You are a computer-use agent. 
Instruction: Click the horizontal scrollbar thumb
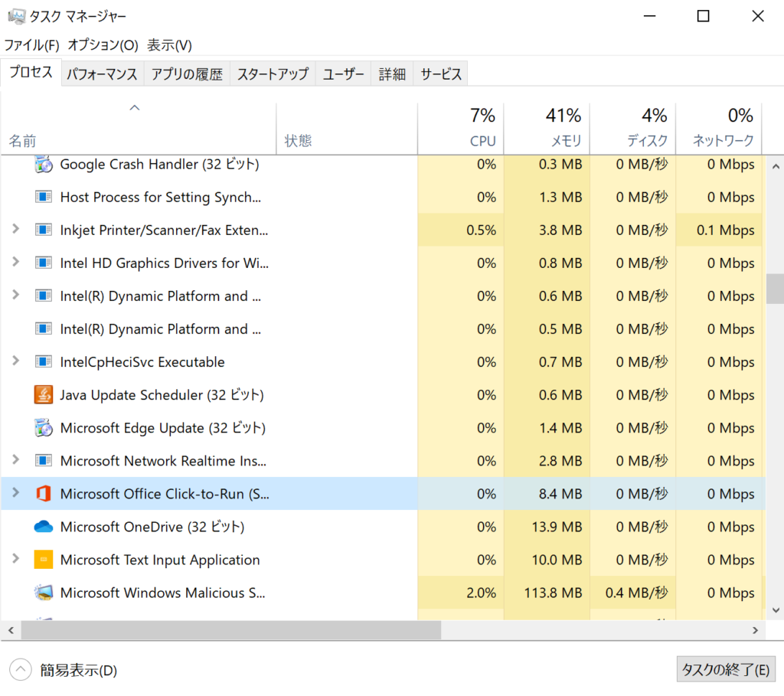231,630
